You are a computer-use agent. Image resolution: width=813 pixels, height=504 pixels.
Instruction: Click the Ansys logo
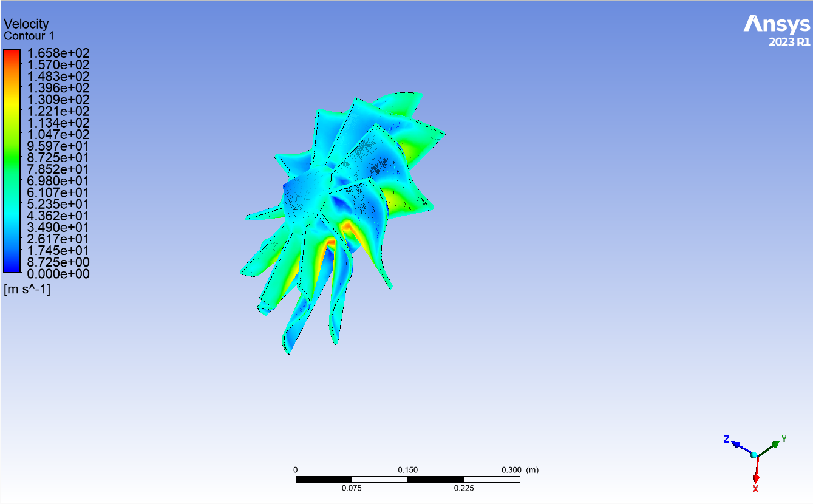click(777, 24)
